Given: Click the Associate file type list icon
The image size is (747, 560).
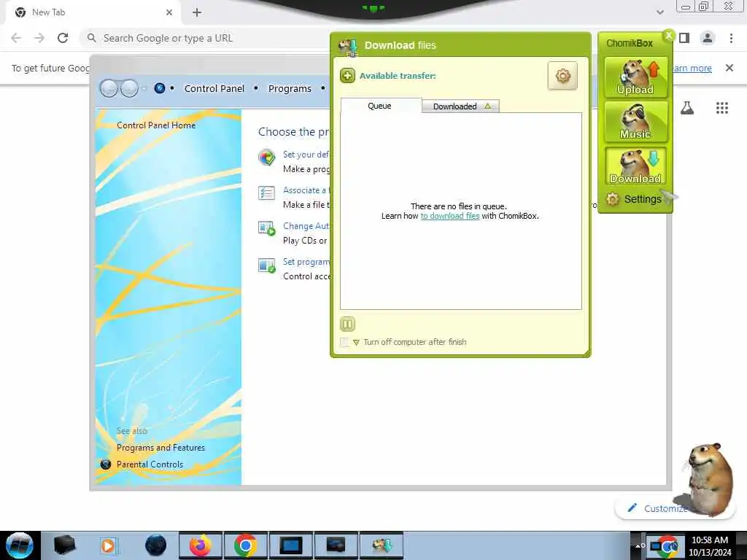Looking at the screenshot, I should click(266, 192).
